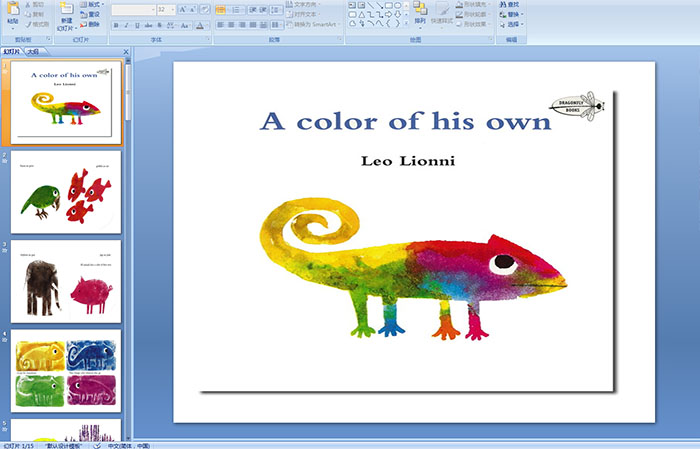Image resolution: width=700 pixels, height=449 pixels.
Task: Select the Arrow line shape in gallery
Action: pyautogui.click(x=380, y=5)
